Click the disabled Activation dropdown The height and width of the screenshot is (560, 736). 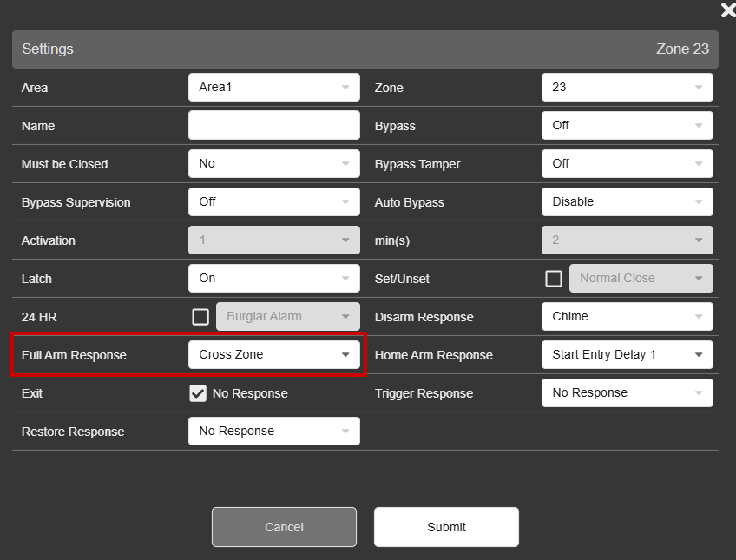[274, 240]
